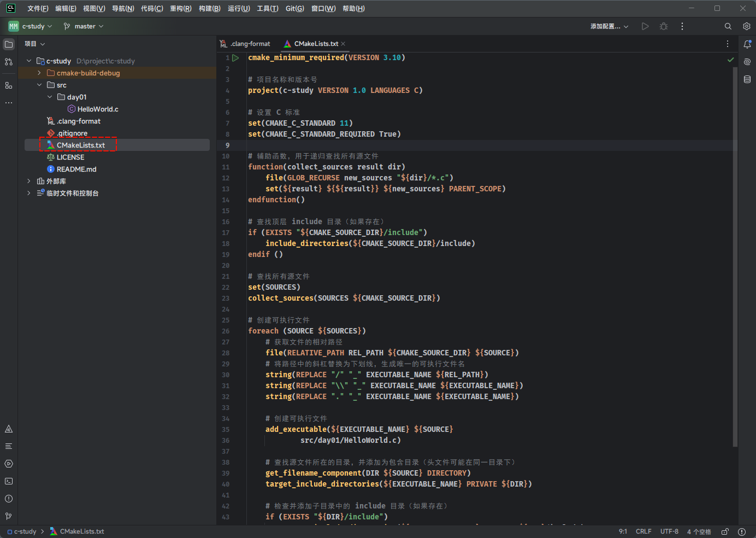756x538 pixels.
Task: Open the Database tool window icon
Action: pyautogui.click(x=747, y=79)
